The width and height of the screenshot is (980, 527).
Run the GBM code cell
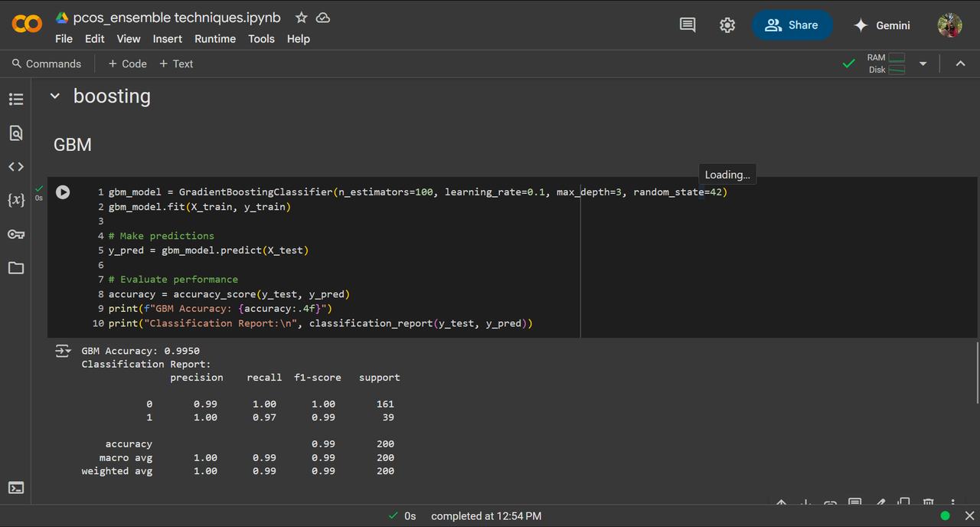[x=63, y=192]
